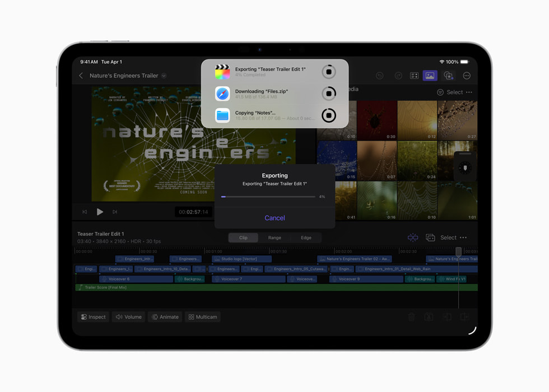
Task: Expand the Nature's Engineers Trailer title dropdown
Action: [162, 76]
